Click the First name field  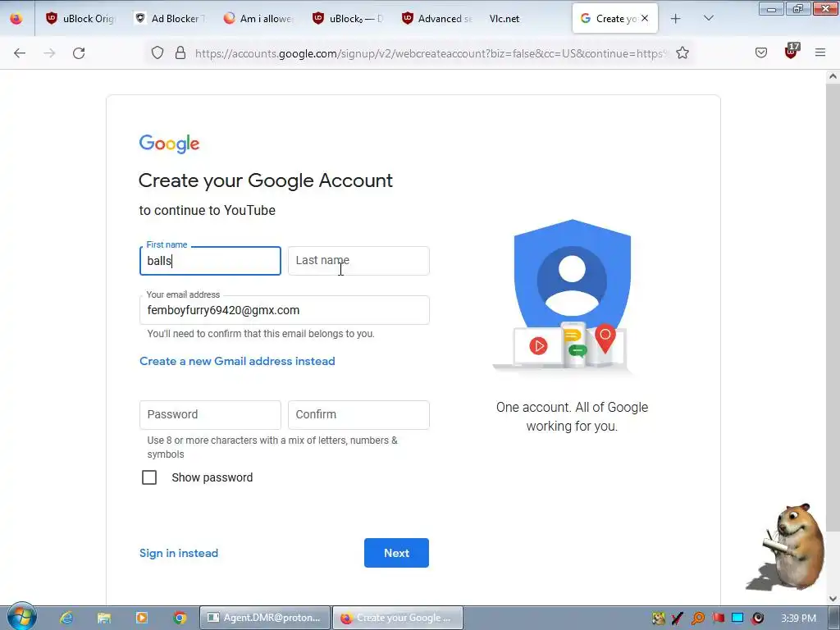pos(210,261)
